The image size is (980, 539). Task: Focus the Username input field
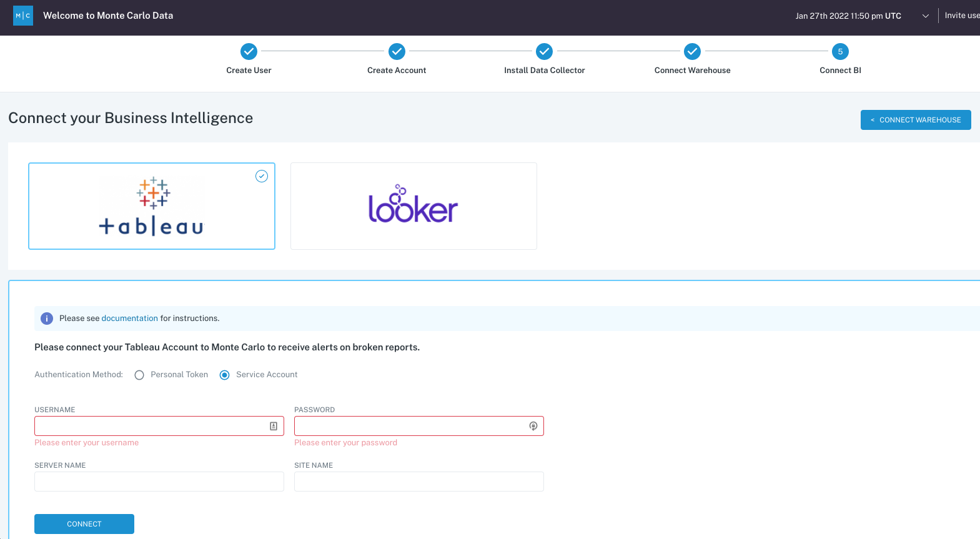click(159, 426)
